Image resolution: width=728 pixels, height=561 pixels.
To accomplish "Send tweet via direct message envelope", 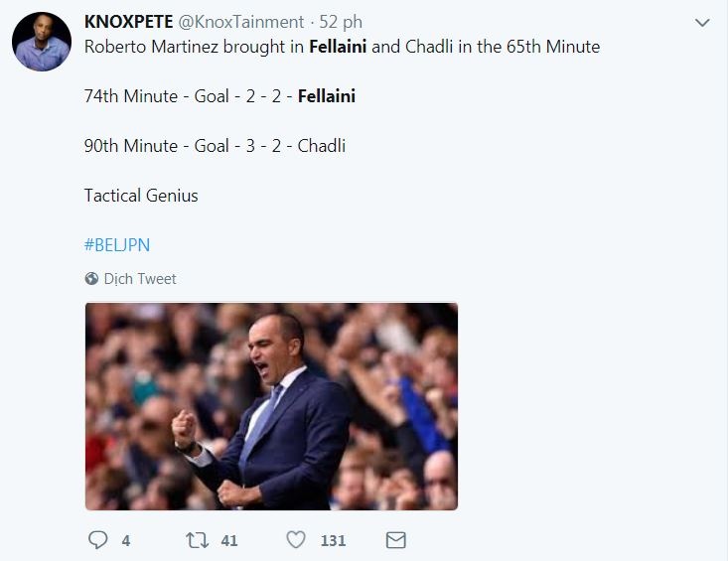I will click(x=395, y=540).
